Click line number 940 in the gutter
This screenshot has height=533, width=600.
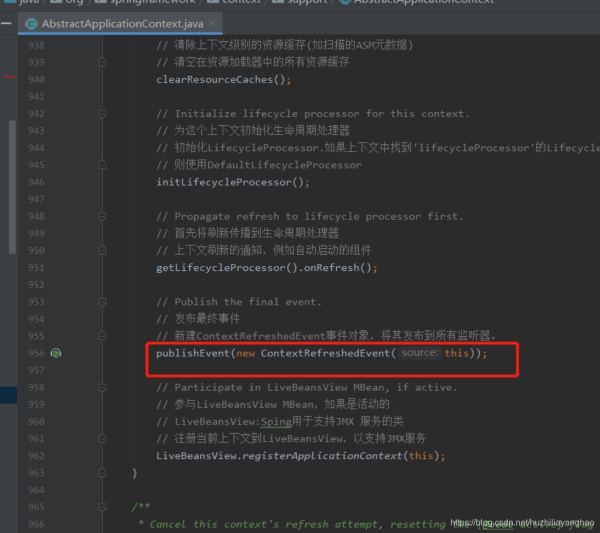click(x=36, y=80)
